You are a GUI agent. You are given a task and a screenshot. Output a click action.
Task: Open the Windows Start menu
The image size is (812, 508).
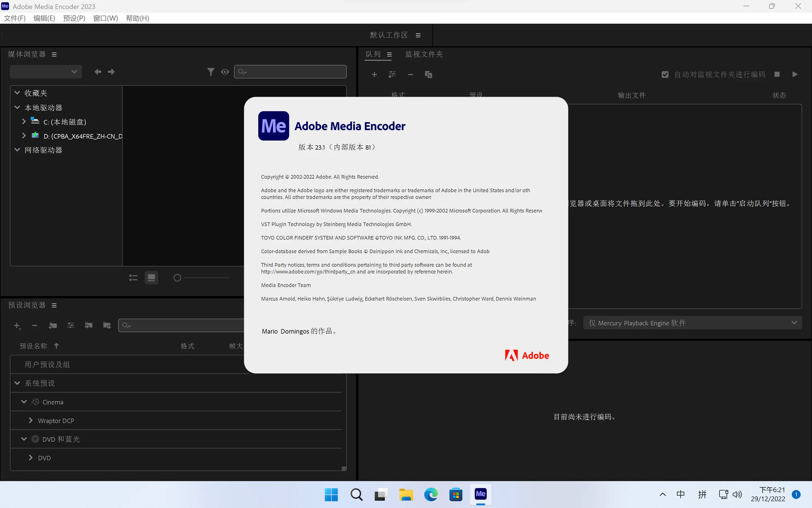pyautogui.click(x=331, y=494)
